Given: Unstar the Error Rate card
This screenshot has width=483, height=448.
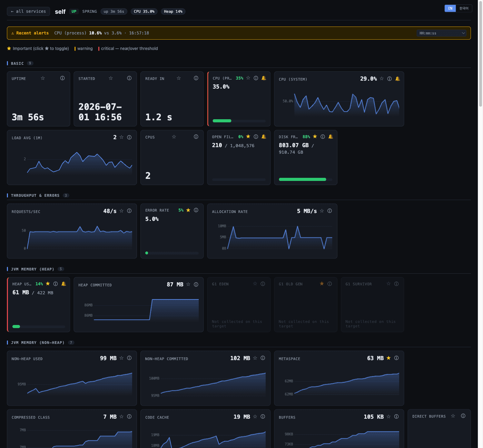Looking at the screenshot, I should 188,210.
